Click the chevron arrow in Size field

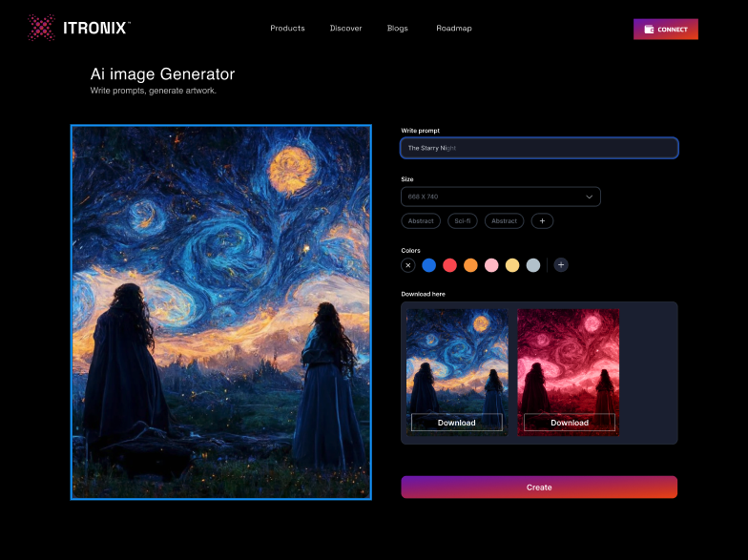(589, 197)
